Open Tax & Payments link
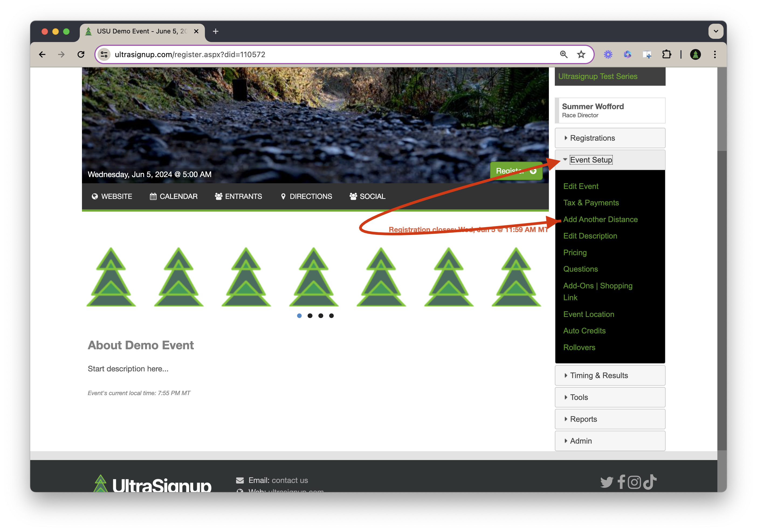This screenshot has width=757, height=532. pyautogui.click(x=591, y=203)
